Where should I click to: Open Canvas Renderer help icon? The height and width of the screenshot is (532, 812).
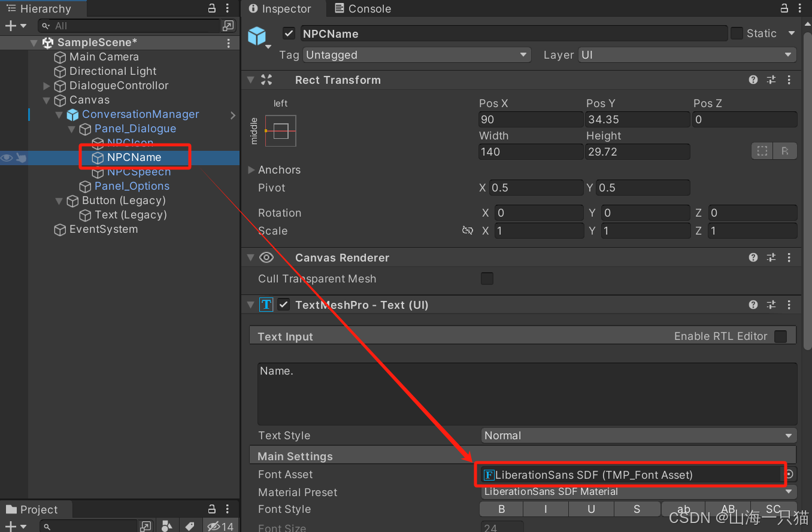tap(753, 257)
